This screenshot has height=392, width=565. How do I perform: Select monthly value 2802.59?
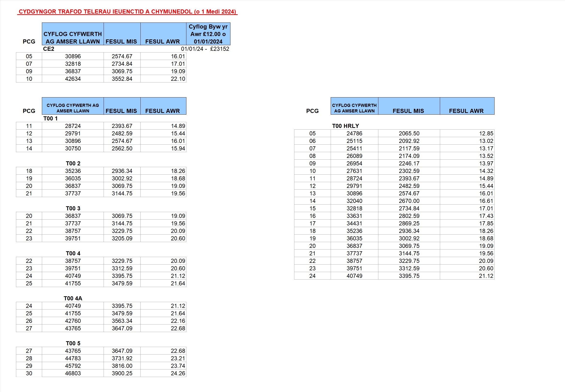point(409,216)
